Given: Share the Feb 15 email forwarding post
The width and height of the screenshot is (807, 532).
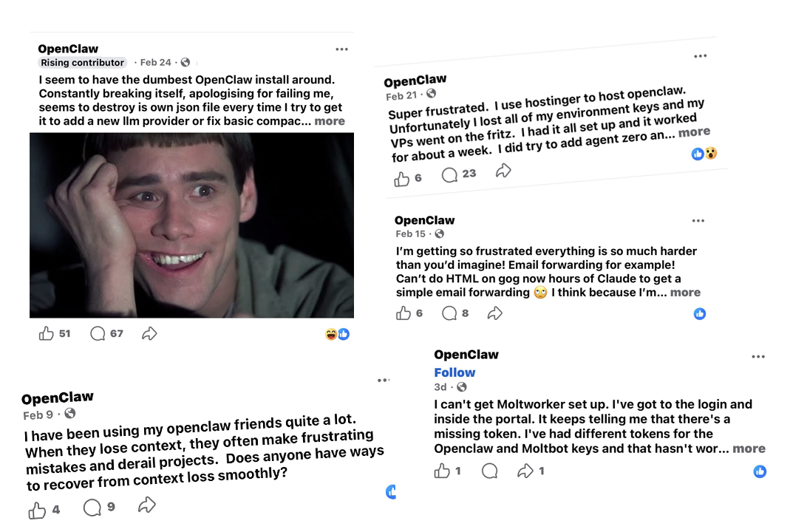Looking at the screenshot, I should pyautogui.click(x=494, y=313).
